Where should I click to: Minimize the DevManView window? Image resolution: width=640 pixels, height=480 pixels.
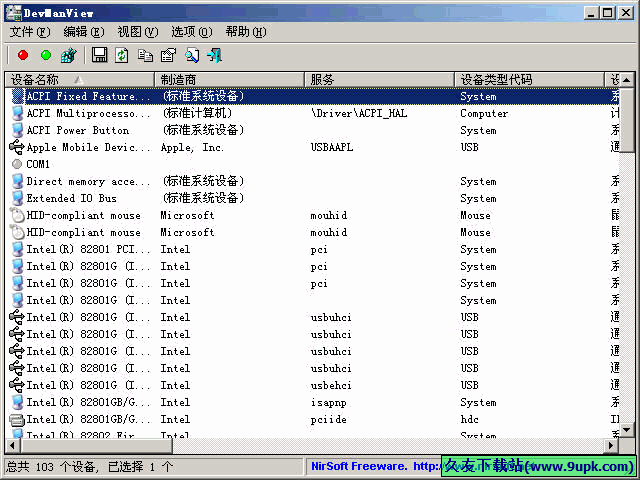591,13
